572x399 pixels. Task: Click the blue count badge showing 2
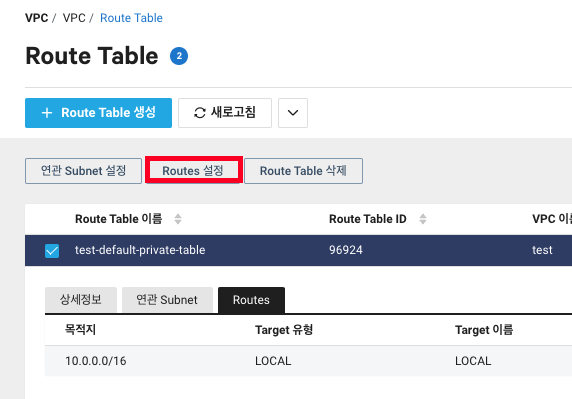coord(179,56)
